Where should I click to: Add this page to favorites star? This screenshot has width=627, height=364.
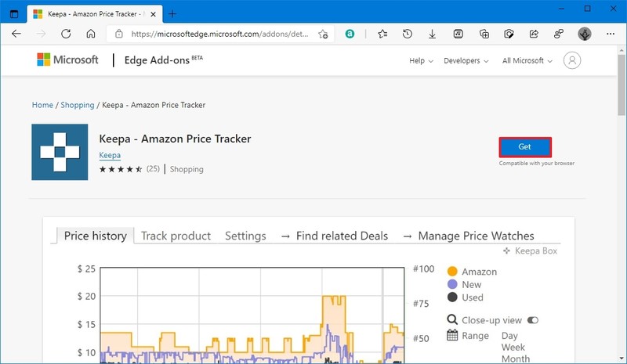[323, 34]
